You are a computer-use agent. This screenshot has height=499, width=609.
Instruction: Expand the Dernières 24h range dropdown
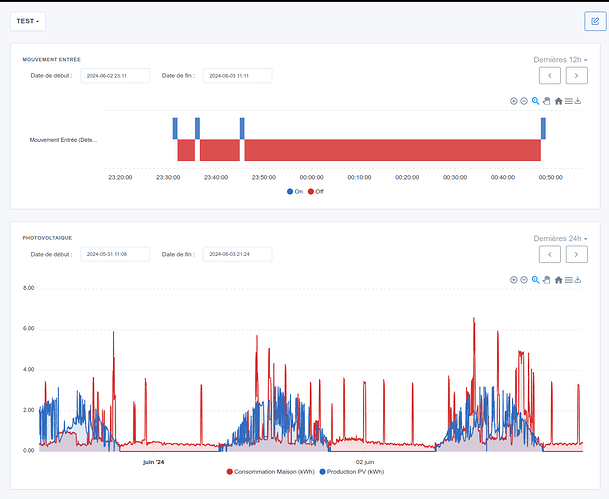pos(560,239)
